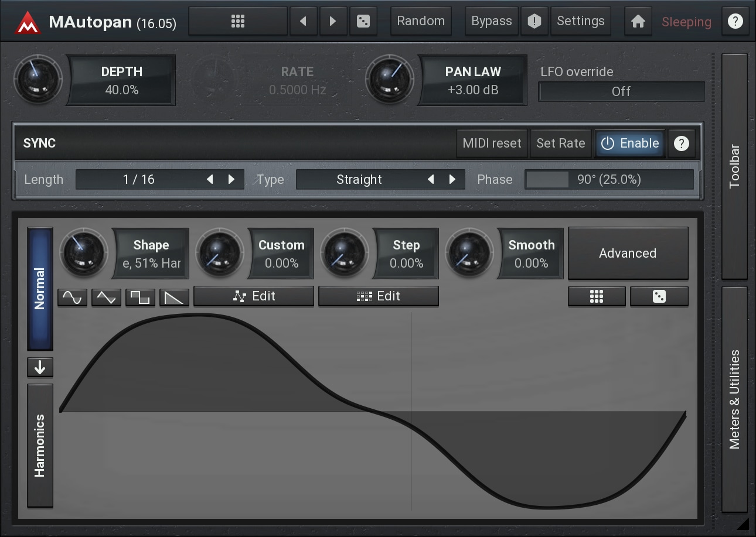This screenshot has width=756, height=537.
Task: Go to previous preset arrow
Action: click(303, 22)
